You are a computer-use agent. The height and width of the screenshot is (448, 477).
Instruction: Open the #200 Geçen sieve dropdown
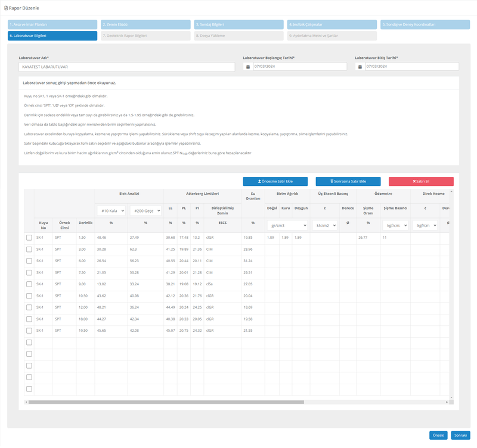click(x=145, y=210)
